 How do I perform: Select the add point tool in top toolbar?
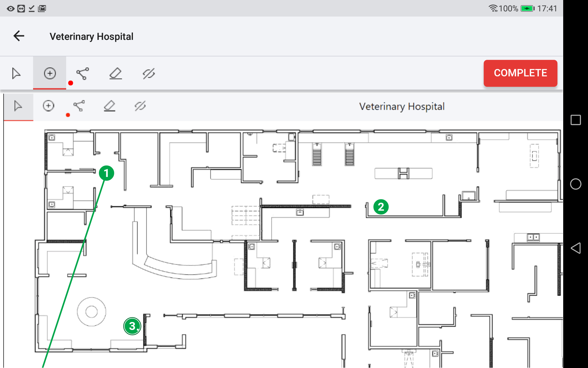coord(50,73)
